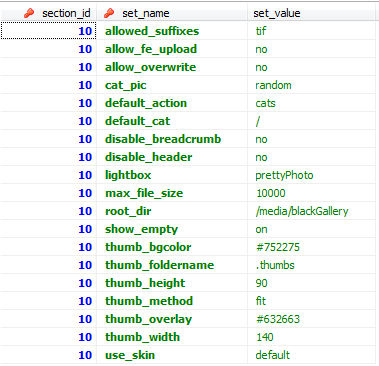The image size is (379, 366).
Task: Click the 'random' value cell
Action: [312, 85]
